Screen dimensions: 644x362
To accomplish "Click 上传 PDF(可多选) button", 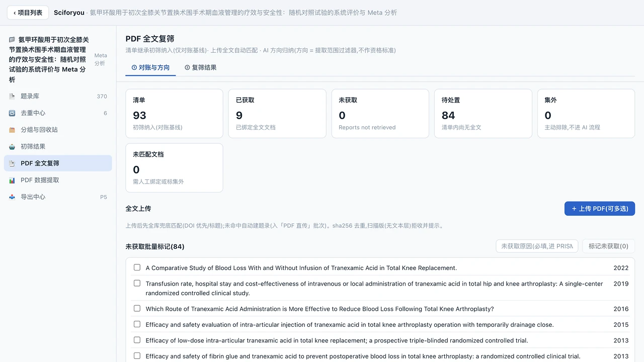I will (600, 209).
